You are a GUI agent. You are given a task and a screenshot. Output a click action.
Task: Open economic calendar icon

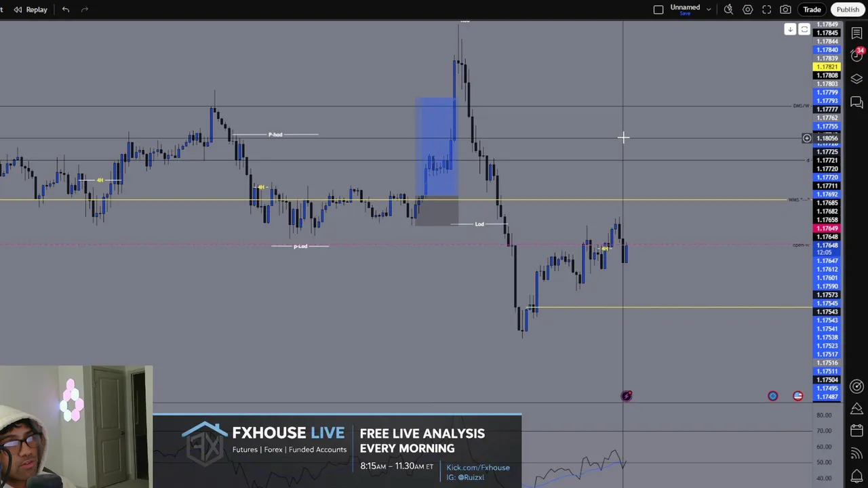(856, 431)
